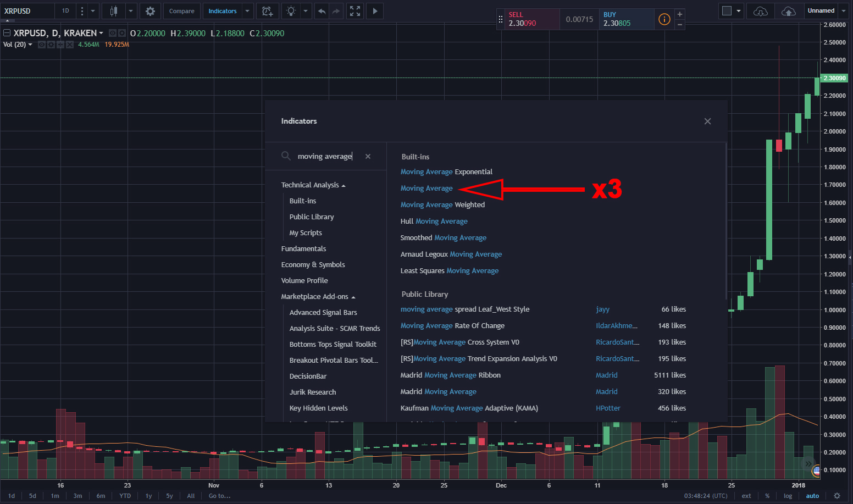
Task: Select Jurik Research add-on
Action: (313, 392)
